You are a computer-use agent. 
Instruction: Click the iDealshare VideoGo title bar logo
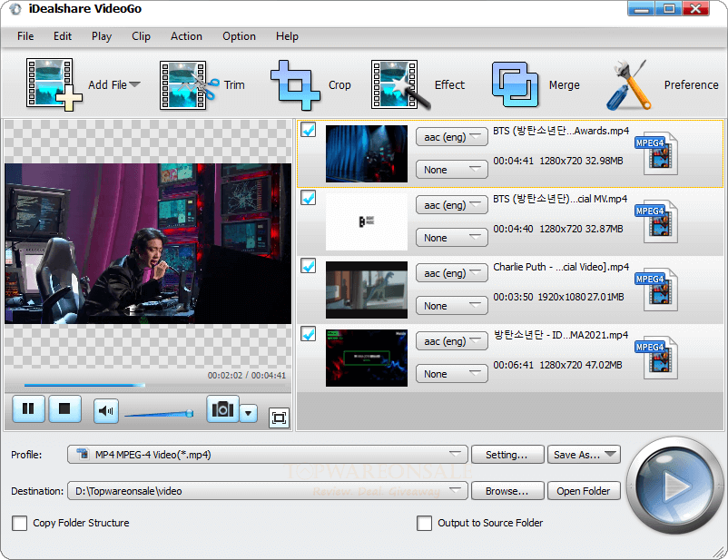click(x=15, y=9)
